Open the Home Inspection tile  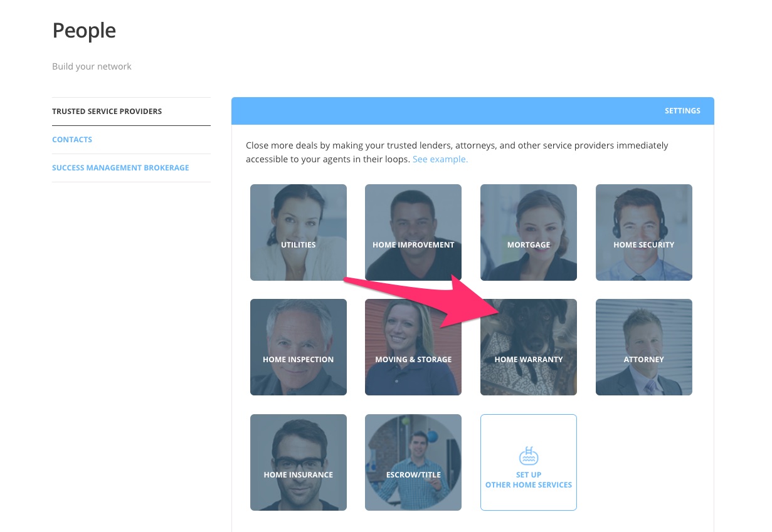[298, 347]
